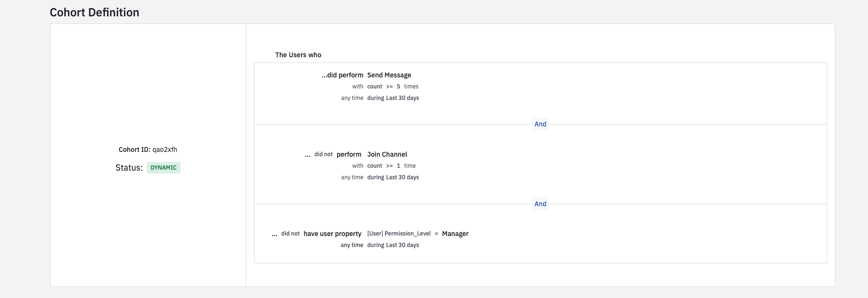Click the "...did perform" clause label

click(x=342, y=75)
